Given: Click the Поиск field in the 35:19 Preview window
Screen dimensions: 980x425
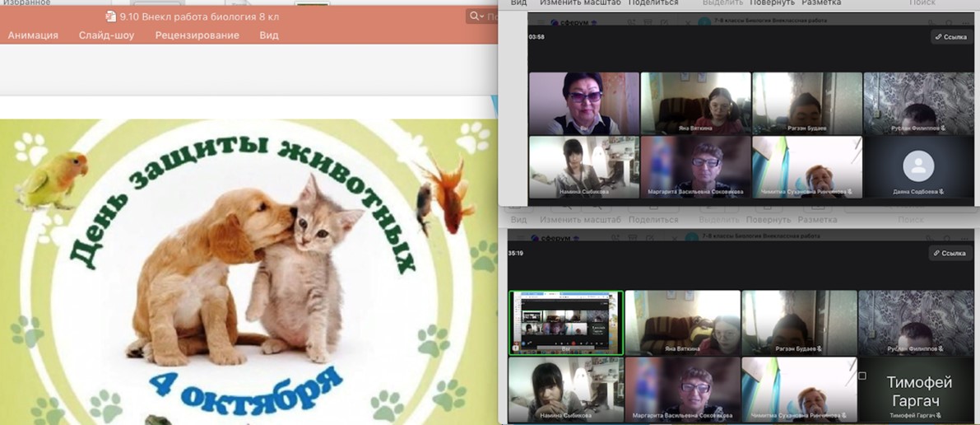Looking at the screenshot, I should [911, 220].
